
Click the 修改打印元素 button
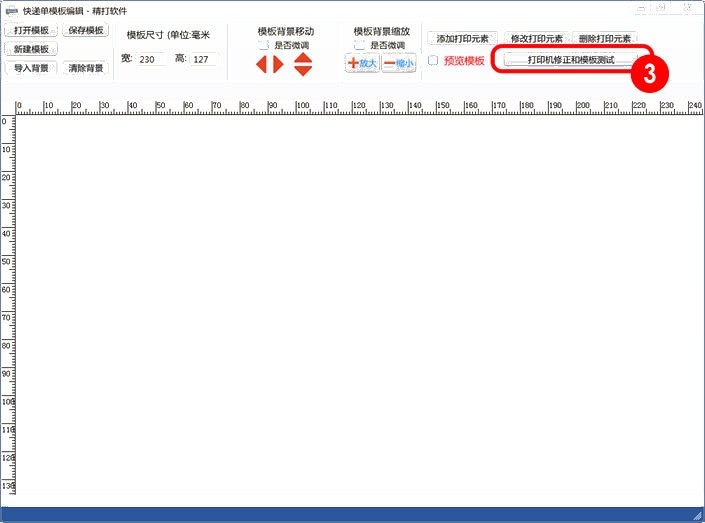[535, 39]
